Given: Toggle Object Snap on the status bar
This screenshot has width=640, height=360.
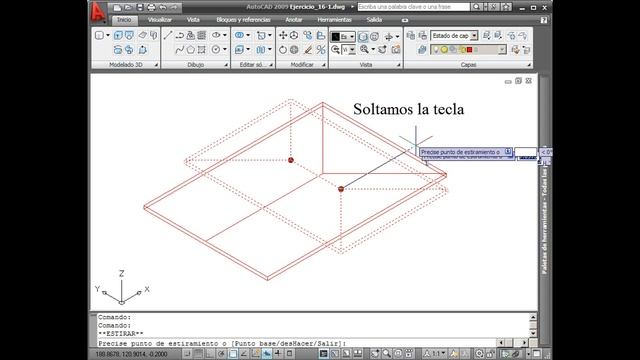Looking at the screenshot, I should [x=233, y=353].
